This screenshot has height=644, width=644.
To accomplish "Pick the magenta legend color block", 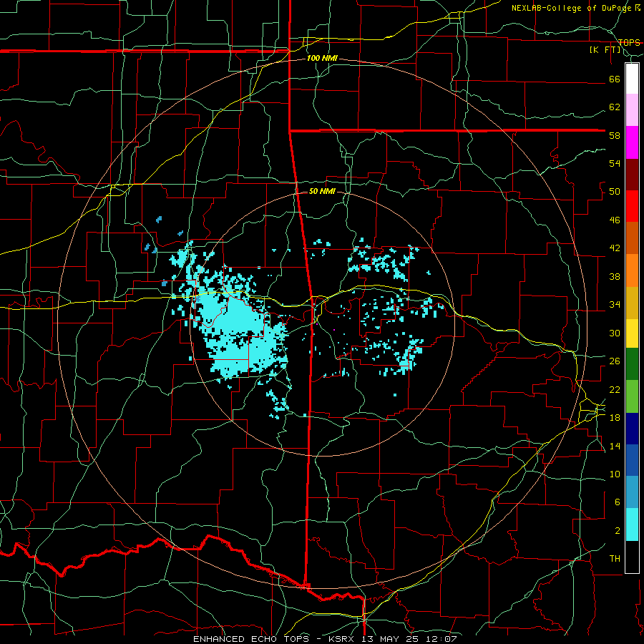I will [632, 142].
